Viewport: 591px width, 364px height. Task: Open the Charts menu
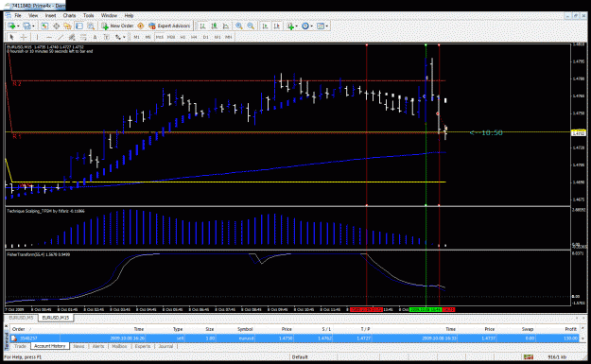[69, 15]
